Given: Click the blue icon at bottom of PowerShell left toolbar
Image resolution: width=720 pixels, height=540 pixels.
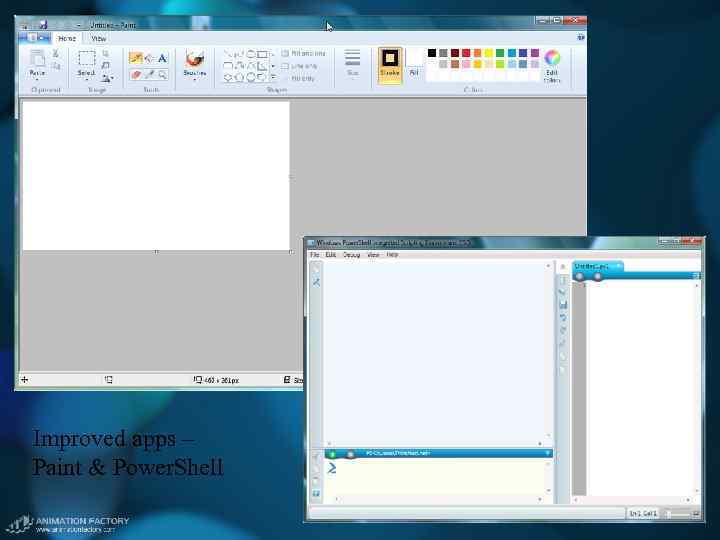Looking at the screenshot, I should click(x=316, y=494).
